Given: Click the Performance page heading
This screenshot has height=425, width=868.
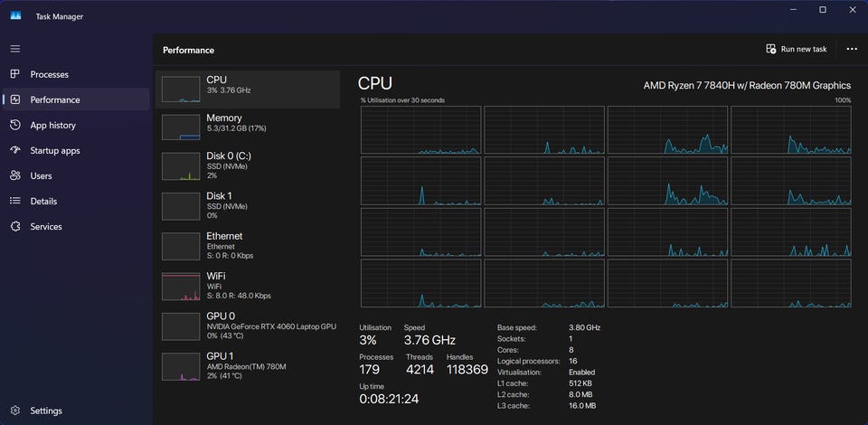Looking at the screenshot, I should pos(188,50).
